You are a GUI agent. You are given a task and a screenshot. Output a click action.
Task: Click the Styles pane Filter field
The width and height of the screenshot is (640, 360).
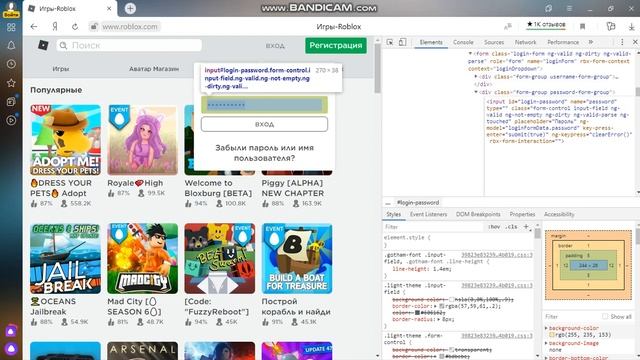coord(433,227)
